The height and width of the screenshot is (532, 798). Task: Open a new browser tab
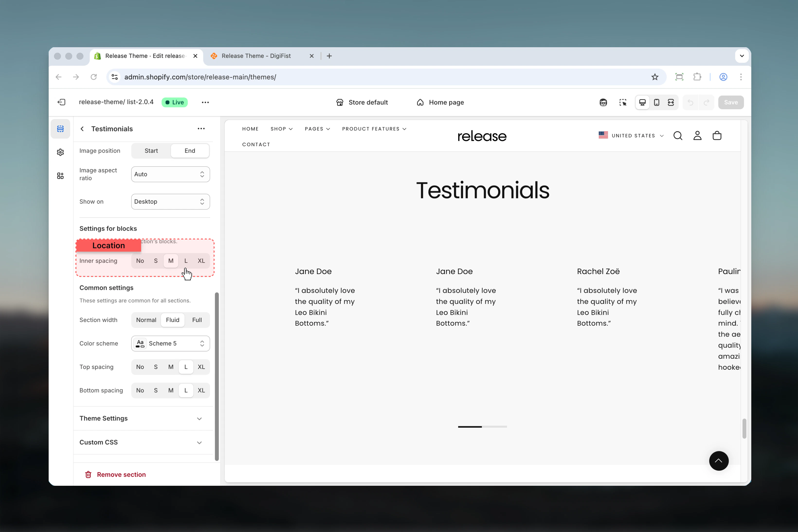329,56
